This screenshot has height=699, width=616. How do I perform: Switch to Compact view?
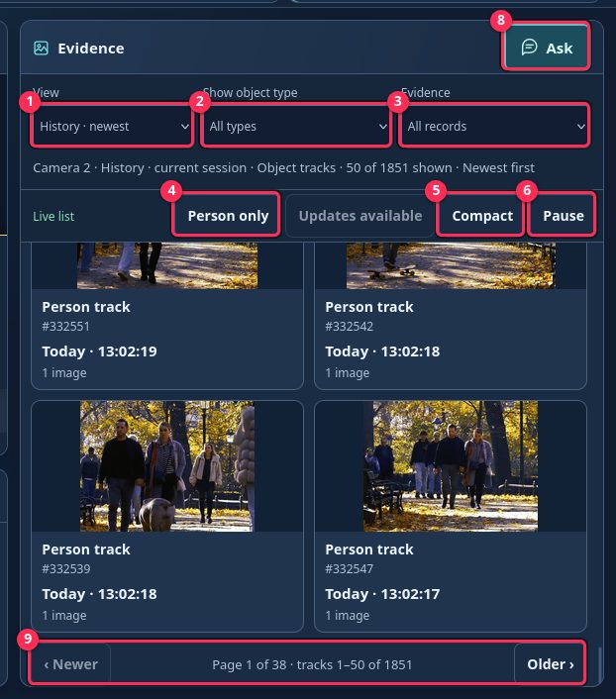[x=481, y=216]
